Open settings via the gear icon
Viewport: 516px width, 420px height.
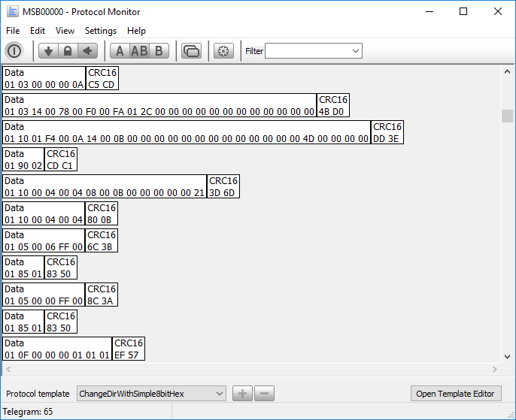[x=223, y=51]
